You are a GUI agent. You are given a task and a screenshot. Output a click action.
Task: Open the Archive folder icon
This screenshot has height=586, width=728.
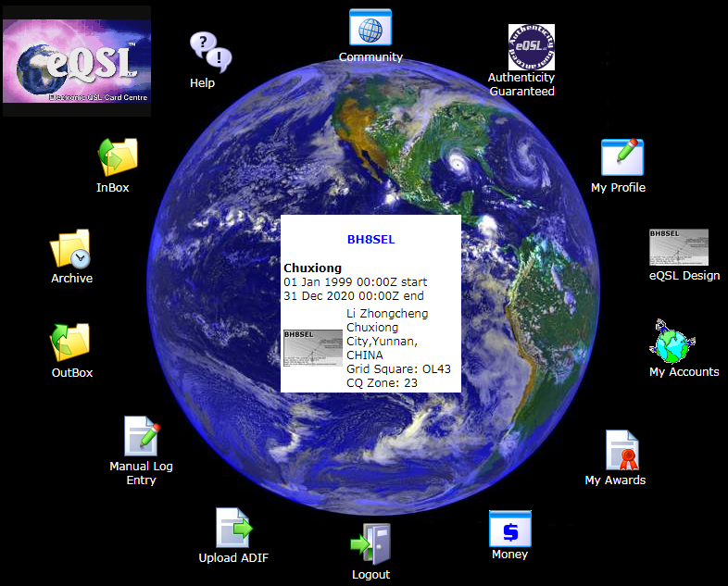point(70,249)
